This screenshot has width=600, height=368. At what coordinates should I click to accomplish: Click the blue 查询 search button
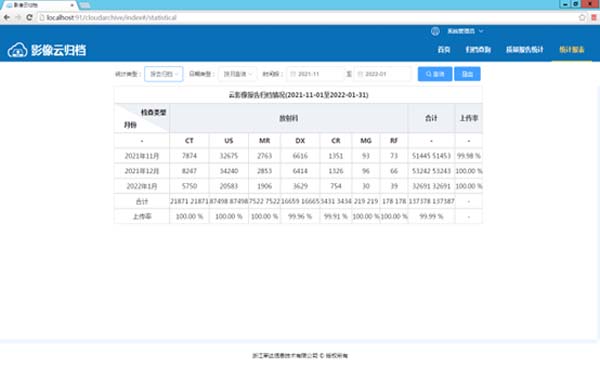tap(435, 74)
